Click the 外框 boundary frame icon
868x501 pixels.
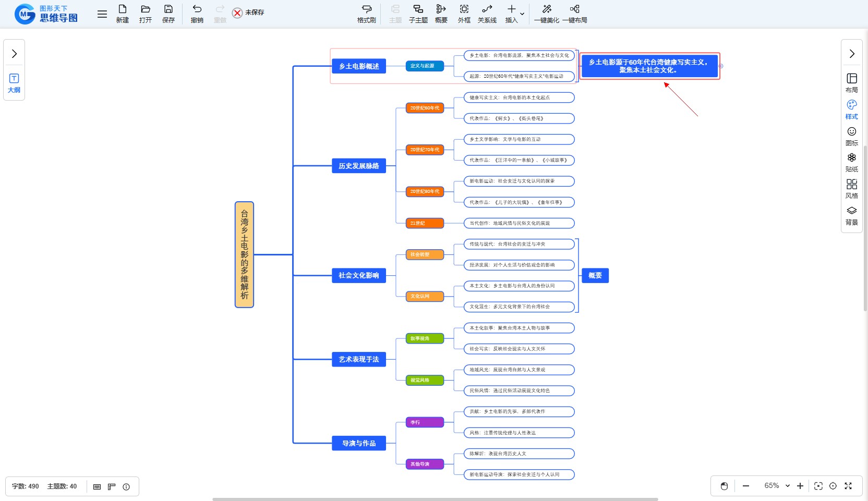(x=464, y=14)
